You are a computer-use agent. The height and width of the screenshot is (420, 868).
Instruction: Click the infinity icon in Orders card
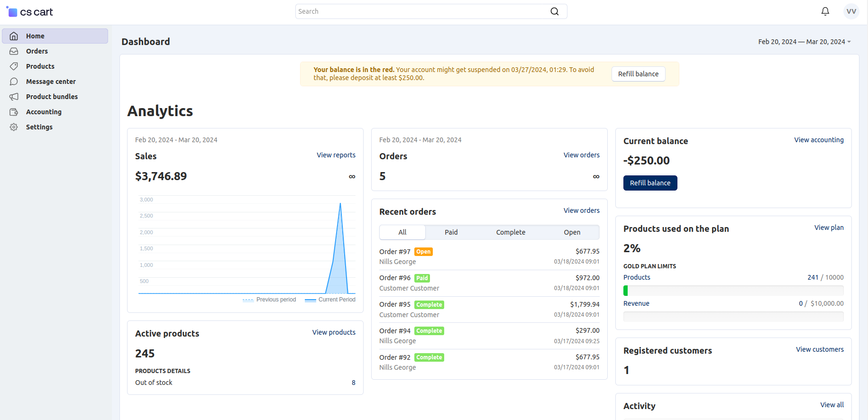click(x=596, y=176)
